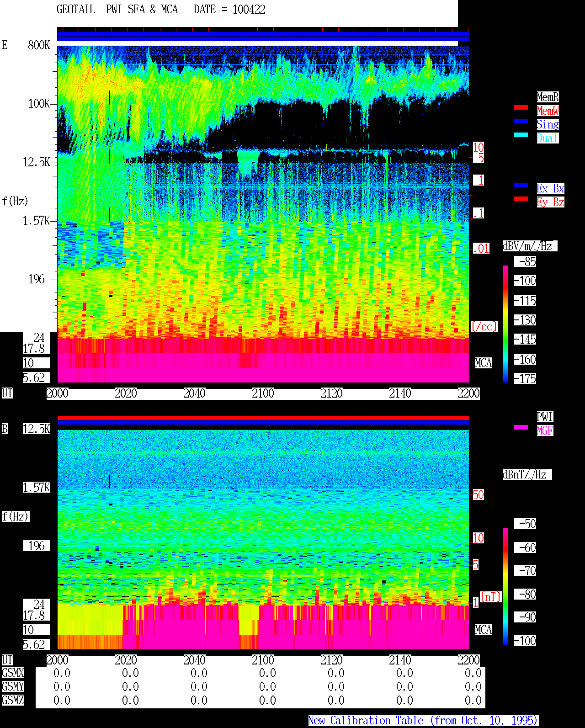Click the -130 color scale value
Viewport: 585px width, 728px height.
click(525, 320)
